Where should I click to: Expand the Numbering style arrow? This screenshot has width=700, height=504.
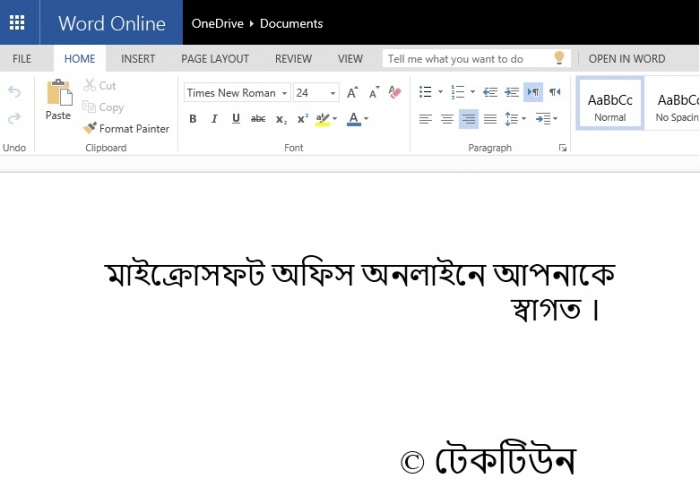(x=473, y=92)
